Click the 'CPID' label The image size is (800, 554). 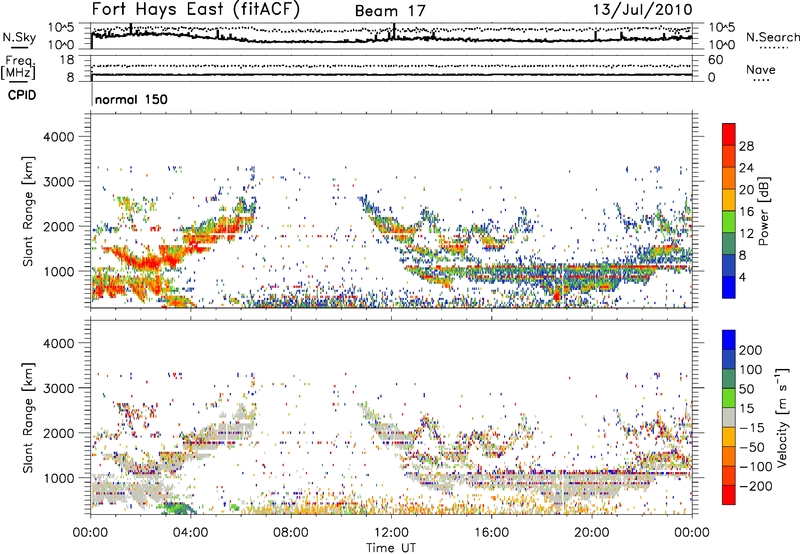point(22,95)
